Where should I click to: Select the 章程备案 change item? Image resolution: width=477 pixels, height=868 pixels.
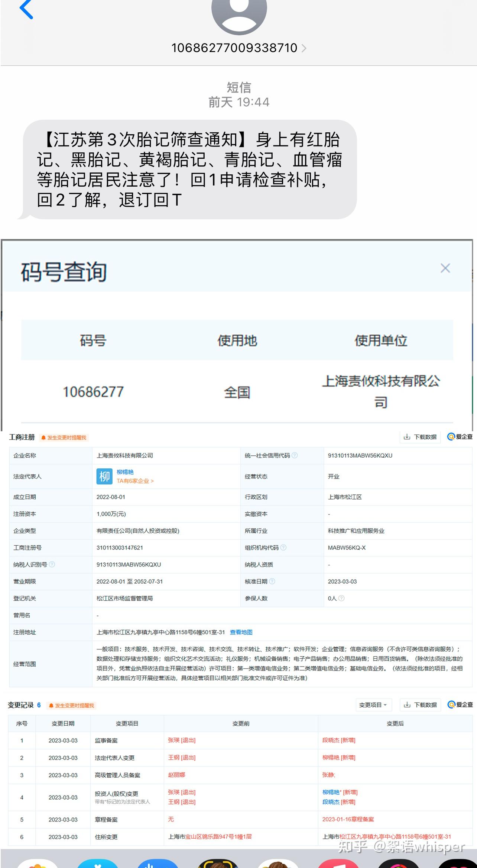click(x=106, y=819)
